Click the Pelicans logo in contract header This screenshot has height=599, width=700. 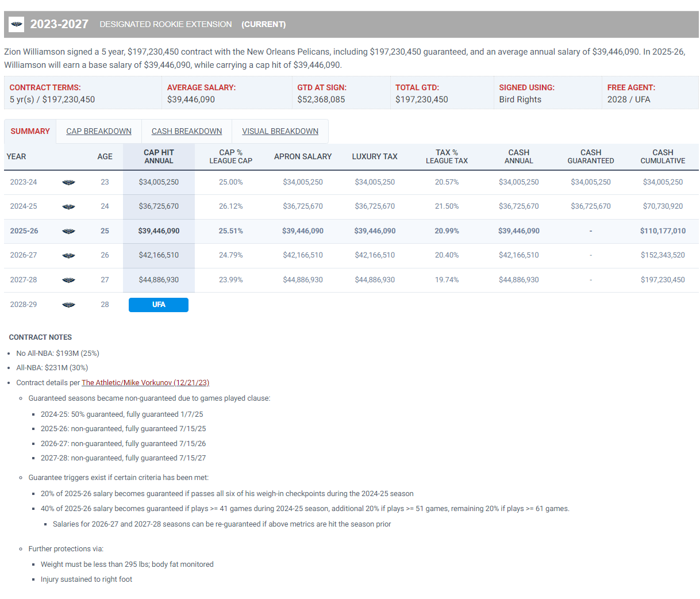click(17, 24)
